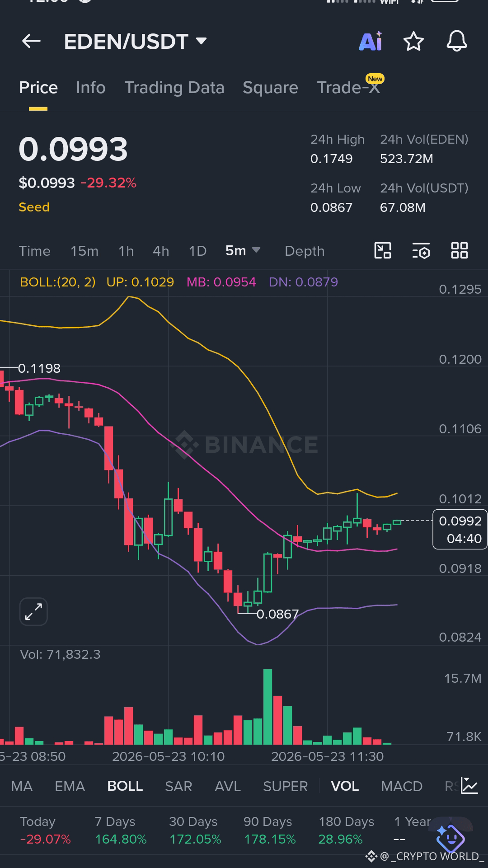
Task: Enable the AVL indicator
Action: 228,786
